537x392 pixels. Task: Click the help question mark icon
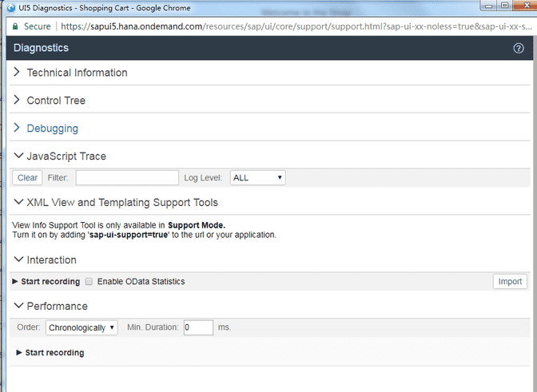tap(519, 48)
